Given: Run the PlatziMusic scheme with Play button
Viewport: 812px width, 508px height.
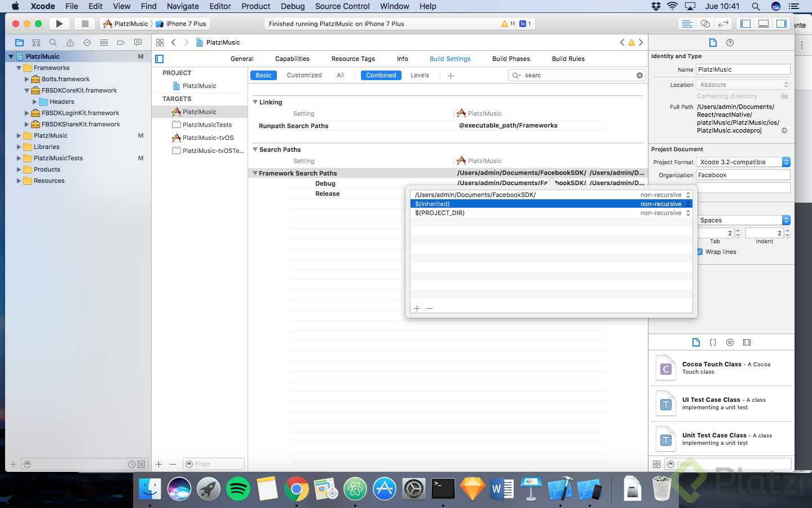Looking at the screenshot, I should pyautogui.click(x=59, y=24).
